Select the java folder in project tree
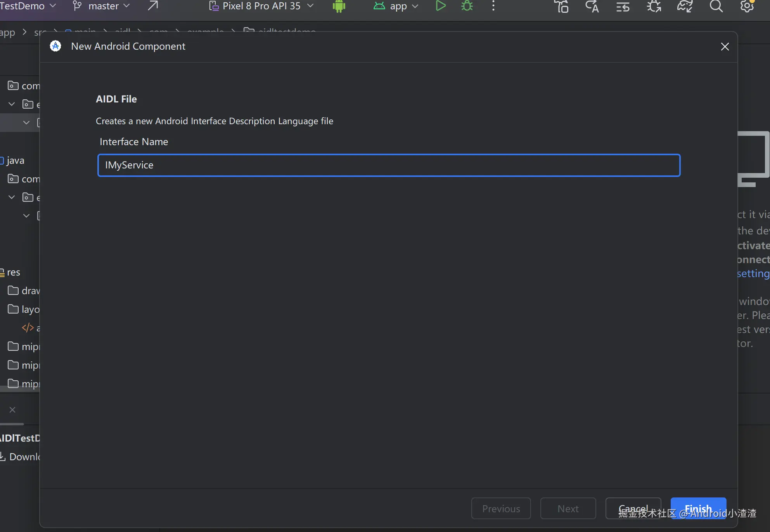The height and width of the screenshot is (532, 770). [x=15, y=161]
